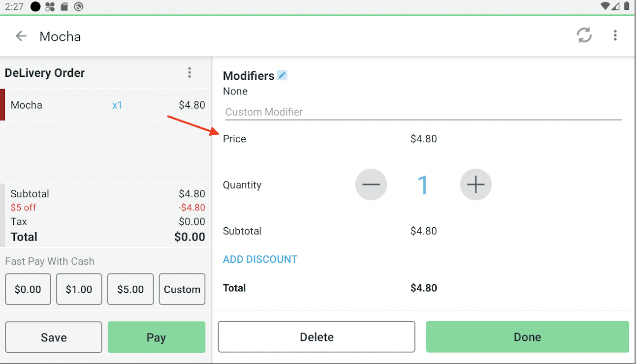636x364 pixels.
Task: Open DeLivery Order options menu
Action: coord(190,73)
